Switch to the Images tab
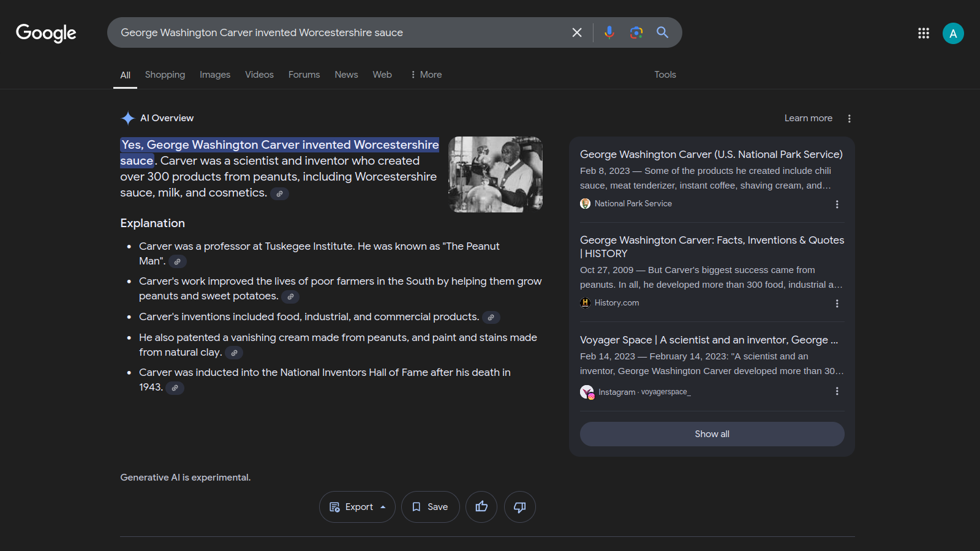The height and width of the screenshot is (551, 980). [x=215, y=75]
